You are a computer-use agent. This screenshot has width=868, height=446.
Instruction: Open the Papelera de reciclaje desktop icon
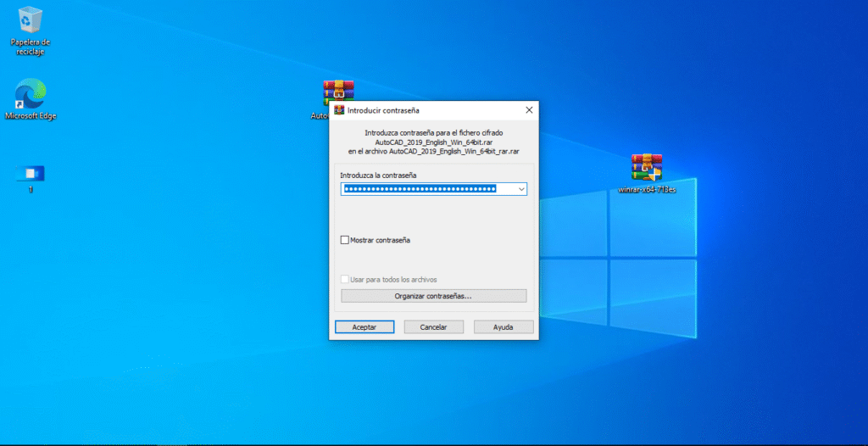(30, 31)
